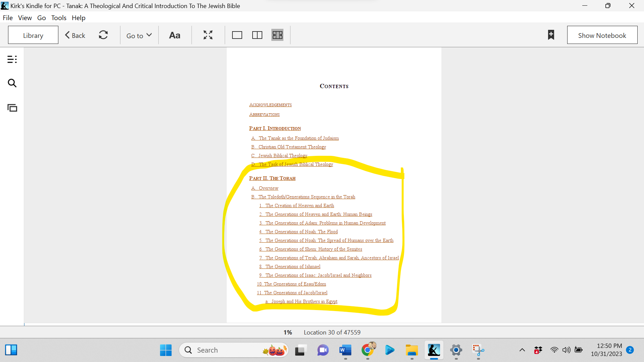
Task: Open the table of contents sidebar icon
Action: (12, 59)
